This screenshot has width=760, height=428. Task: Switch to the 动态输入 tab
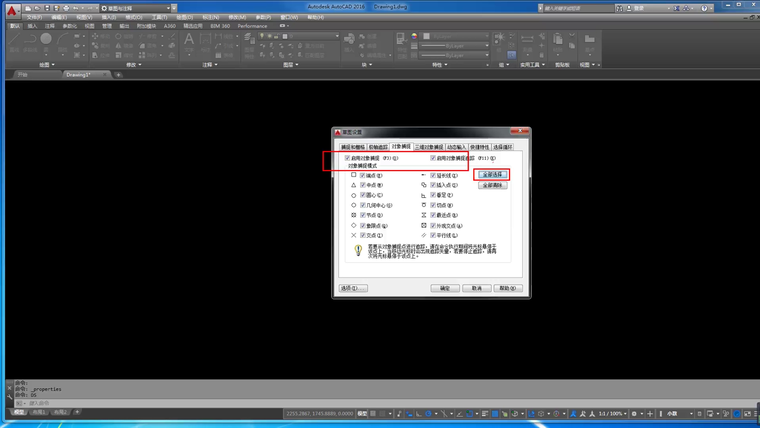455,146
